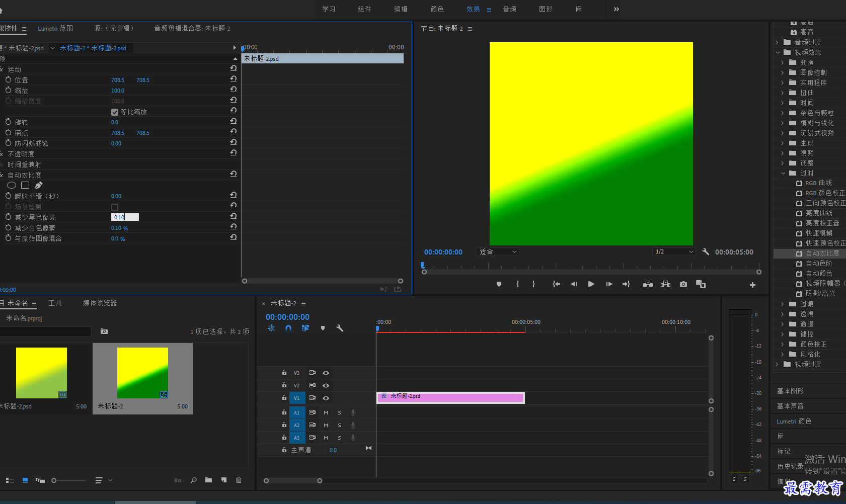Select the ellipse mask tool under 自动对比度

pos(12,185)
